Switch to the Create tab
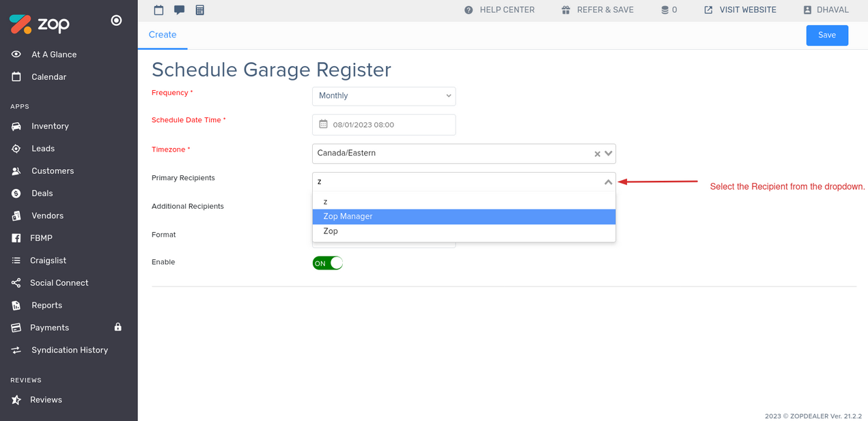868x421 pixels. [163, 35]
